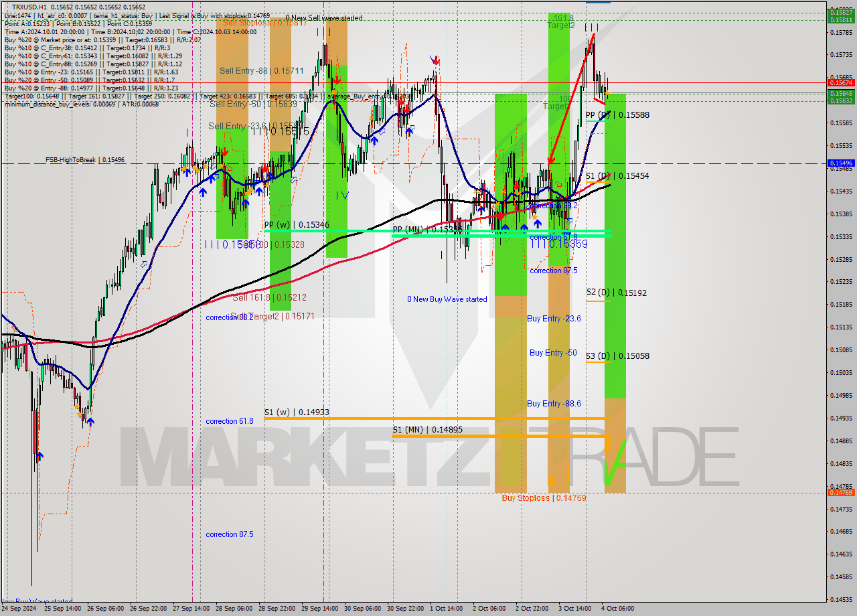The height and width of the screenshot is (616, 857).
Task: Select the 'Buy %20 @ Entry -50' line
Action: pyautogui.click(x=90, y=80)
